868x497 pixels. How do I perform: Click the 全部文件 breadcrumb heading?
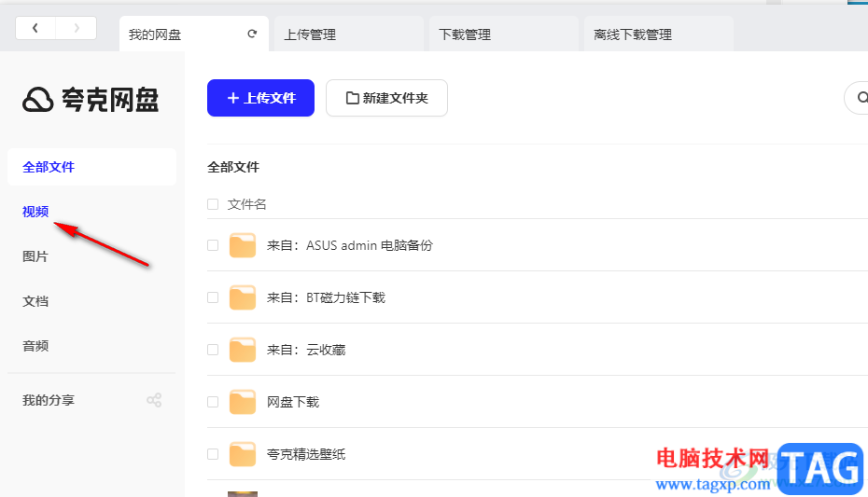233,167
